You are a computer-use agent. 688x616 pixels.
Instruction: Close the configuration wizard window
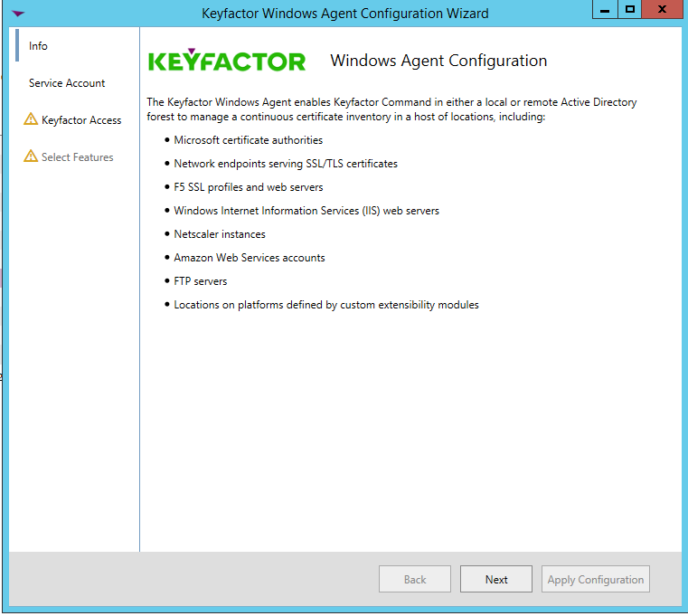[x=662, y=9]
